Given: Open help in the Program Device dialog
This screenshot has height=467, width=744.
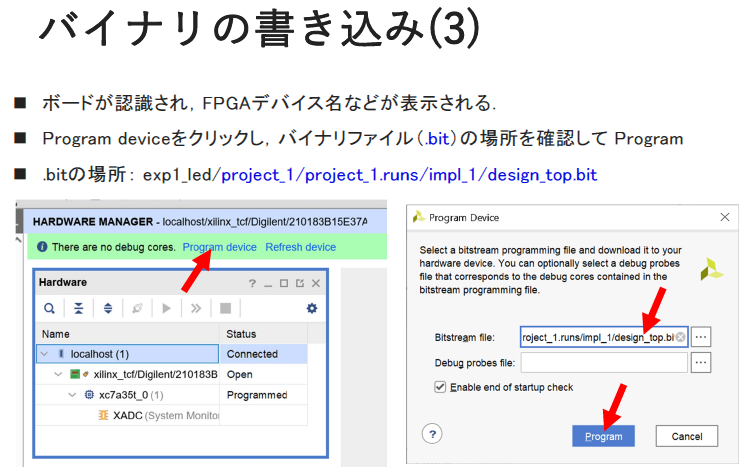Looking at the screenshot, I should pos(432,434).
